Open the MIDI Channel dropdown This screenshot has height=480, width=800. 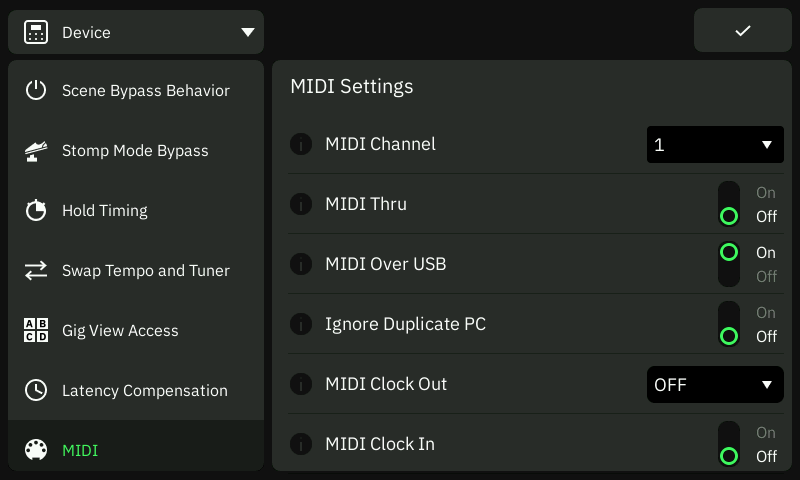coord(715,144)
